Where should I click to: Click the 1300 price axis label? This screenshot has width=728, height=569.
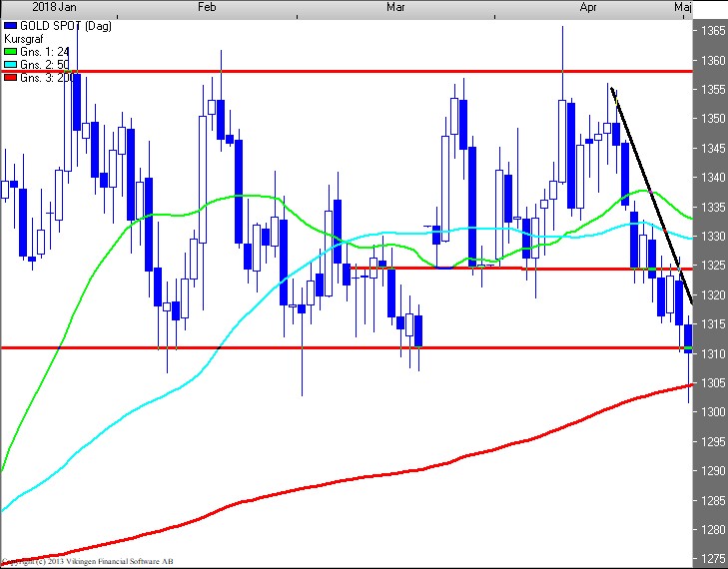pyautogui.click(x=713, y=411)
